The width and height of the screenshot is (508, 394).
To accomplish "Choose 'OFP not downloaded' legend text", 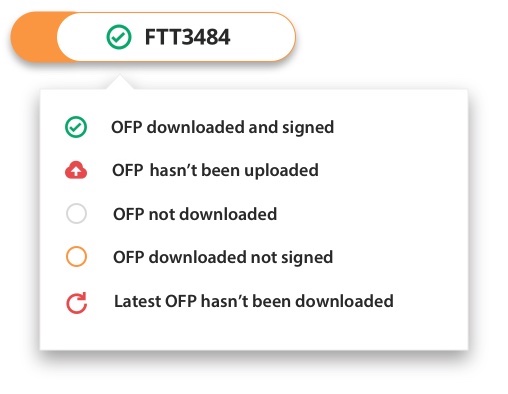I will point(195,214).
